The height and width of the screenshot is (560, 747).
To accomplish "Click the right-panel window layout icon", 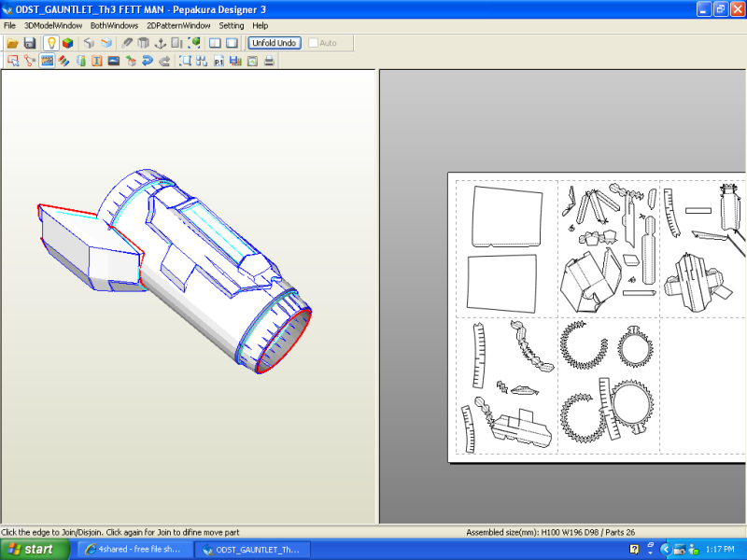I will click(x=232, y=43).
